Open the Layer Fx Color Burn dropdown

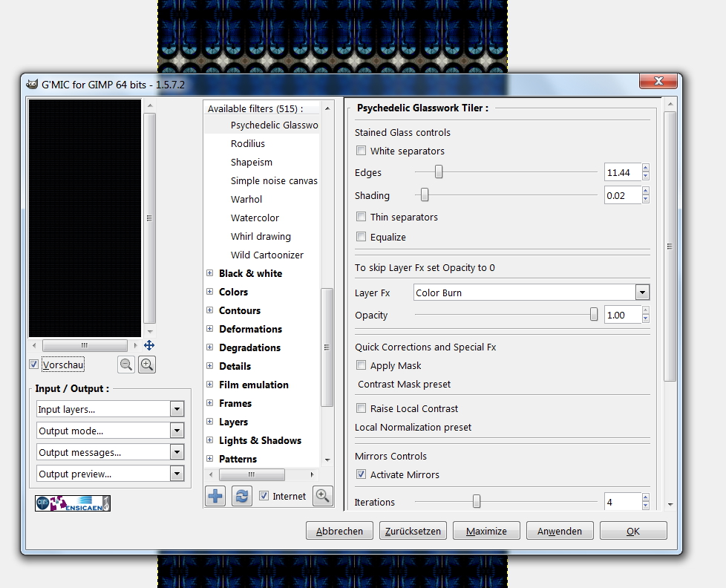[x=532, y=293]
